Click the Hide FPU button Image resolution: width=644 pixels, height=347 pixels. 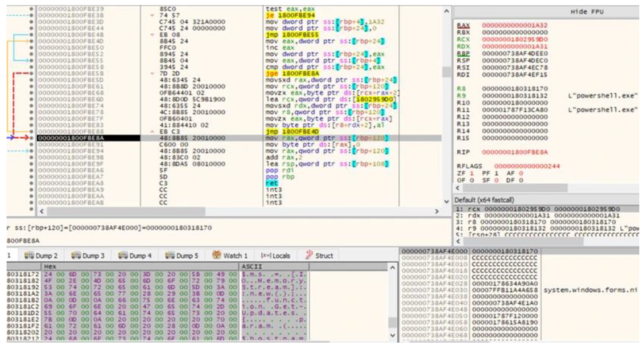pyautogui.click(x=587, y=12)
